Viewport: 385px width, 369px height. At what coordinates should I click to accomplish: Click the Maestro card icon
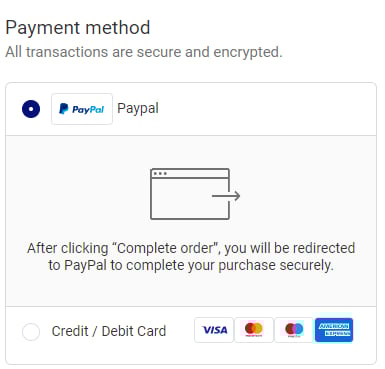click(x=294, y=330)
